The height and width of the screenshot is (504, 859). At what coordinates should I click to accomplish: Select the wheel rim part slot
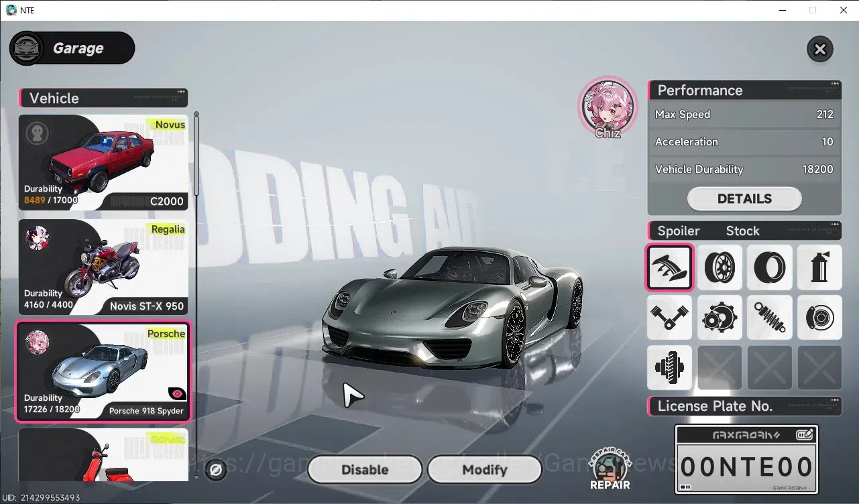pyautogui.click(x=720, y=267)
